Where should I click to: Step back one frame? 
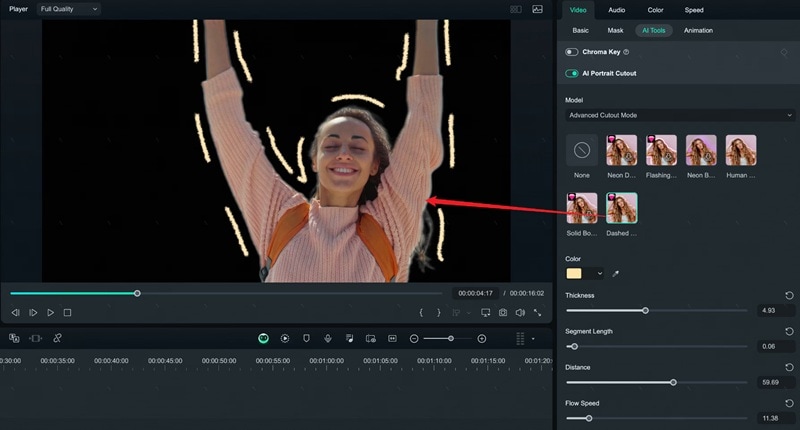coord(15,313)
